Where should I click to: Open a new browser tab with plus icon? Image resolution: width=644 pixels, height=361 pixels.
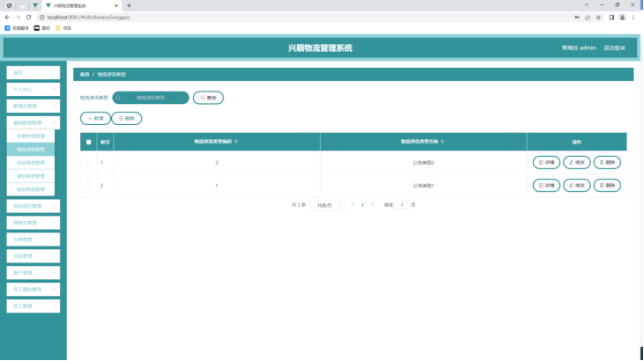click(129, 6)
